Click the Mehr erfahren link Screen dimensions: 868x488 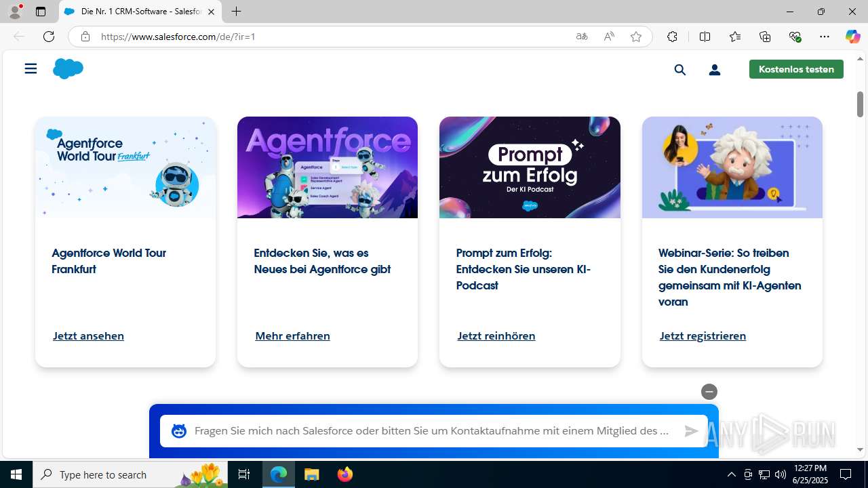tap(292, 335)
